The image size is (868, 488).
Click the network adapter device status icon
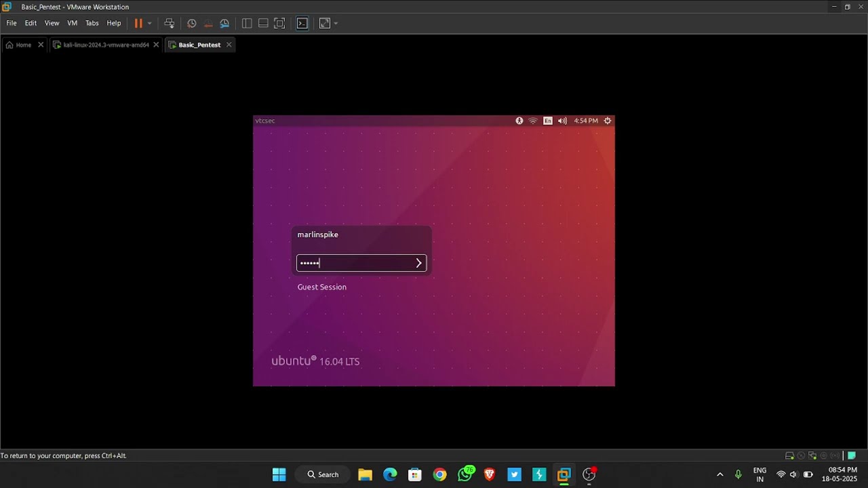coord(812,455)
